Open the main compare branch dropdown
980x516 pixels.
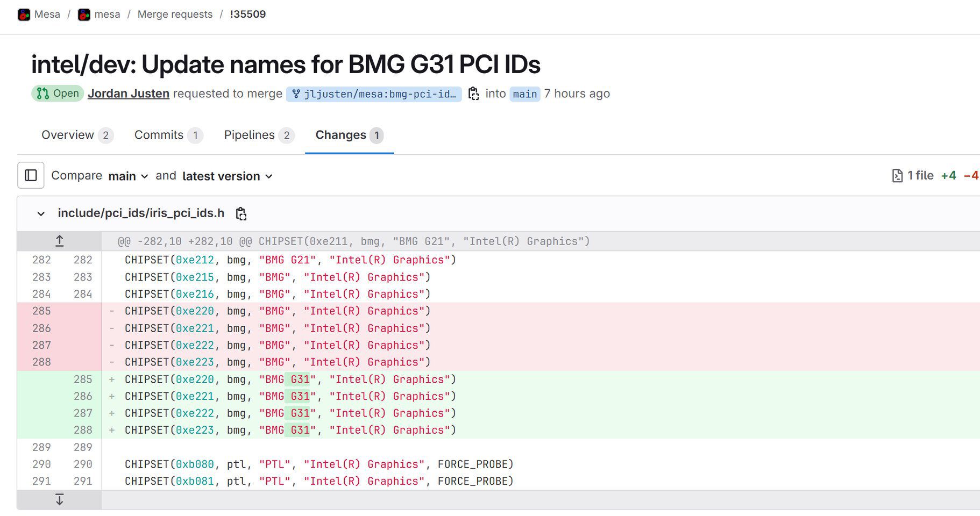[128, 176]
